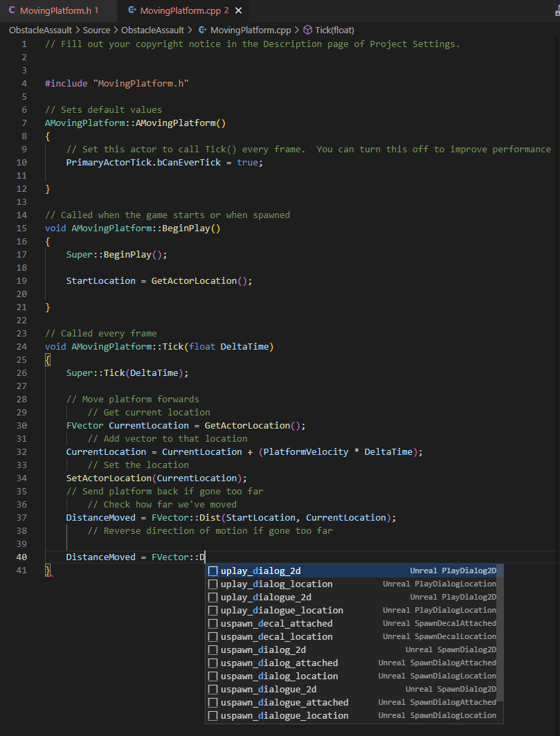The image size is (560, 736).
Task: Click the snippet icon beside uspawn_decal_attached
Action: click(x=213, y=623)
